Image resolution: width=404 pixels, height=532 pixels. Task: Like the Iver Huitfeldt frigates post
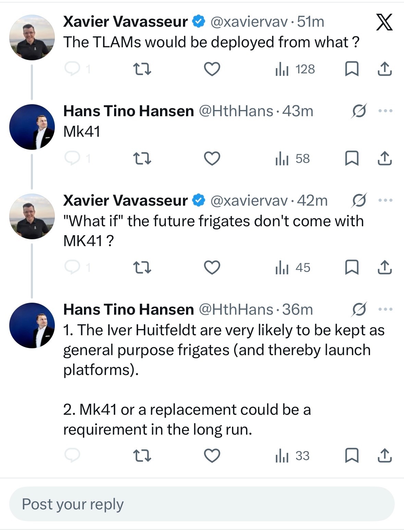click(212, 456)
